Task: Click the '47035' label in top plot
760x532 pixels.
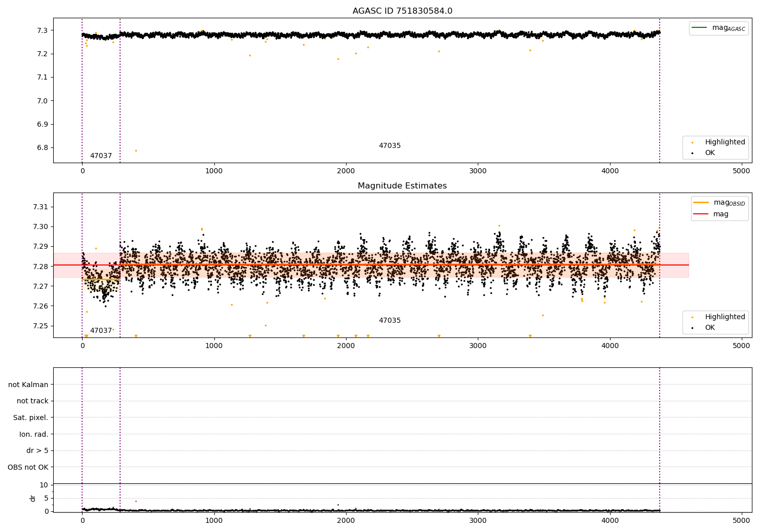Action: pyautogui.click(x=390, y=146)
